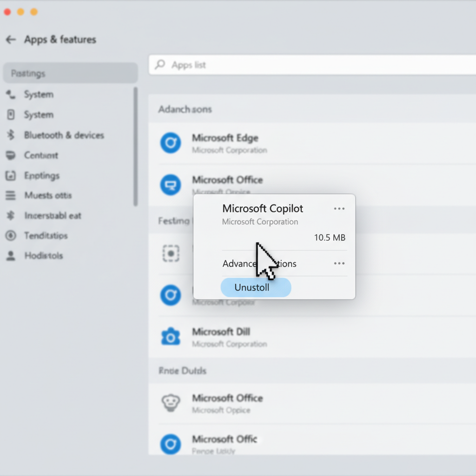Open the three-dot menu beside Microsoft Copilot

point(339,209)
